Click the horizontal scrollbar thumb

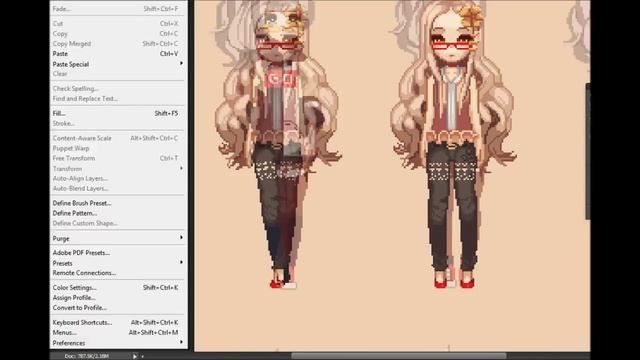399,356
